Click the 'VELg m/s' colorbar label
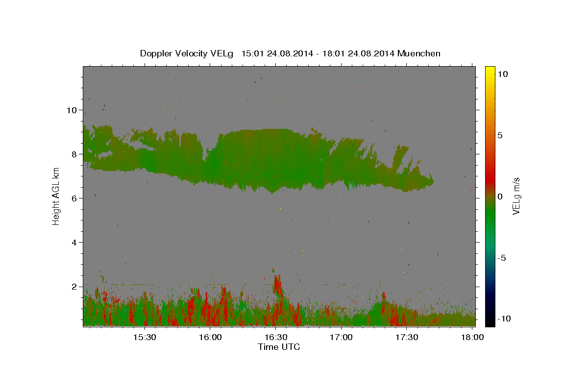The width and height of the screenshot is (588, 392). pos(516,196)
